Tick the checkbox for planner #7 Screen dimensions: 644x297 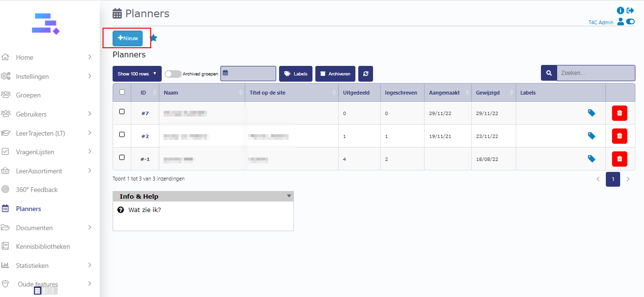pyautogui.click(x=122, y=112)
